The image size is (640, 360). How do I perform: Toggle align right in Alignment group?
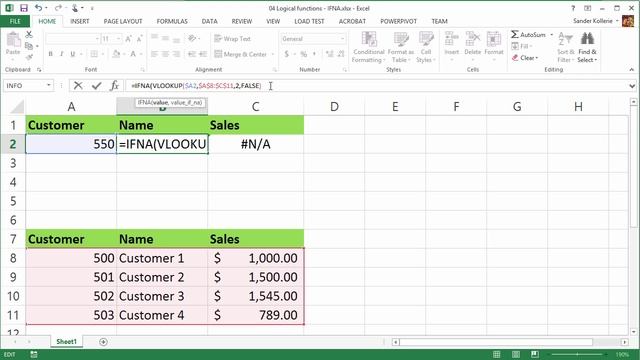176,54
